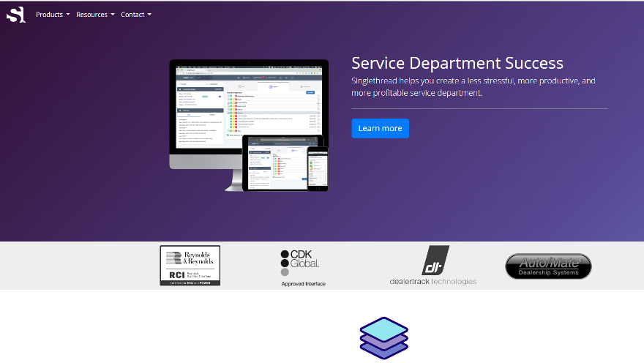Click the Service Department Success headline
The height and width of the screenshot is (363, 644).
457,63
